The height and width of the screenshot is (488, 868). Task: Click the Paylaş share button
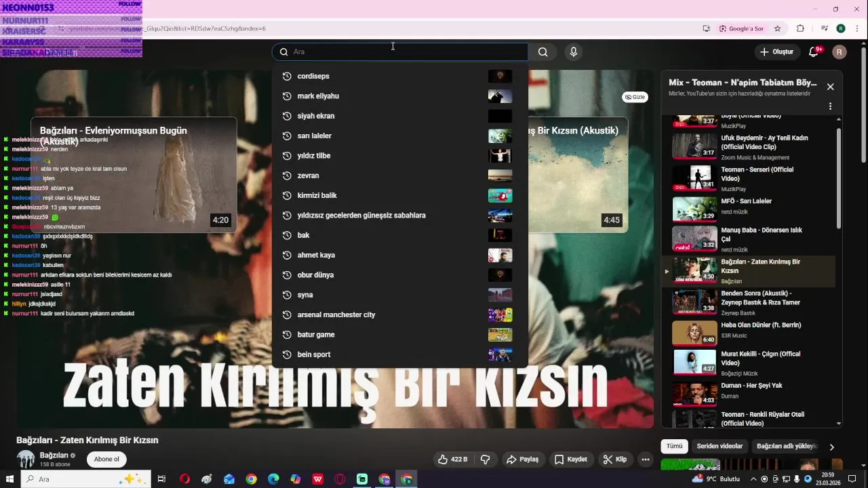(522, 460)
